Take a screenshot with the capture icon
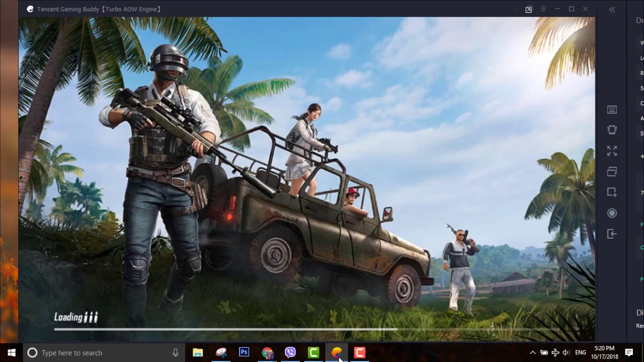This screenshot has width=644, height=362. point(612,192)
